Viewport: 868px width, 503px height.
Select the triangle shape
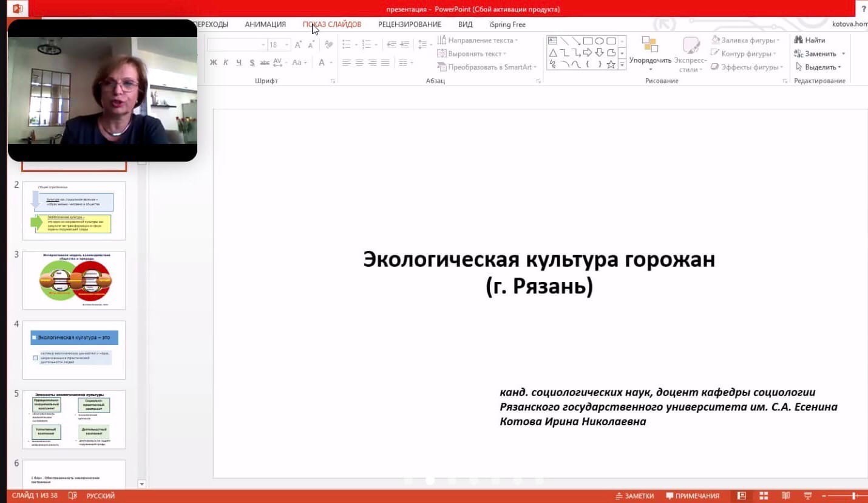click(x=552, y=52)
